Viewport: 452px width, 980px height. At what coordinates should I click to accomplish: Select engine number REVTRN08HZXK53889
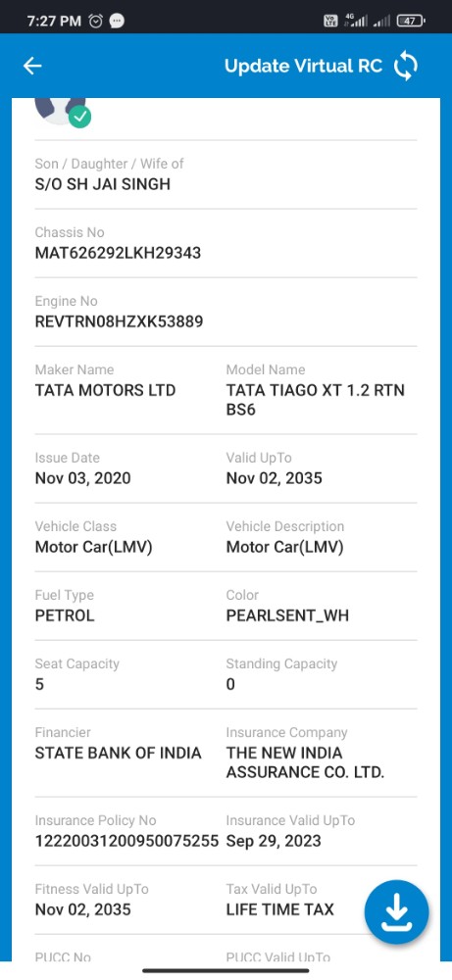click(119, 321)
